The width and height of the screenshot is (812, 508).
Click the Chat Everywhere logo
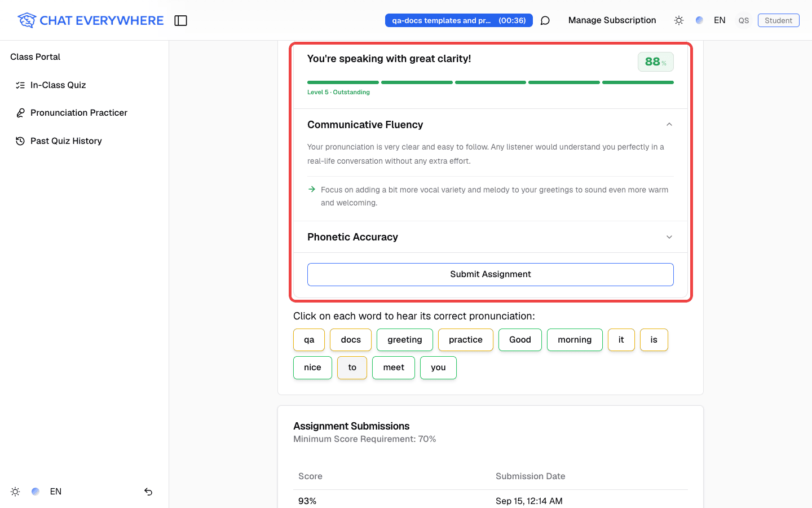click(x=90, y=20)
